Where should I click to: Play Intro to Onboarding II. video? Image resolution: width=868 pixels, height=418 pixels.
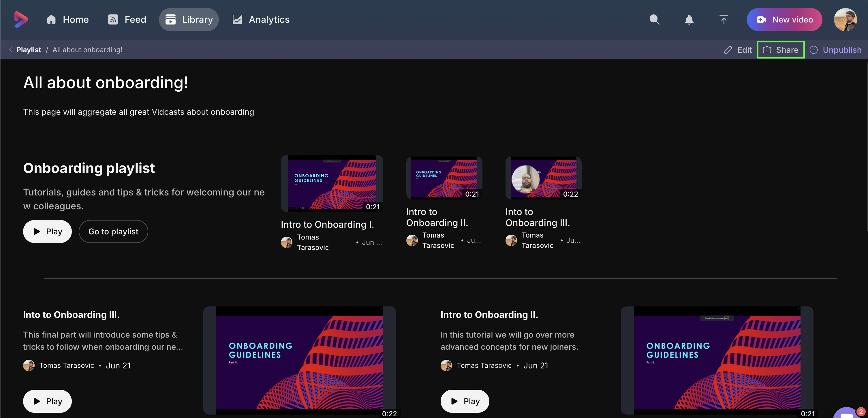[465, 401]
